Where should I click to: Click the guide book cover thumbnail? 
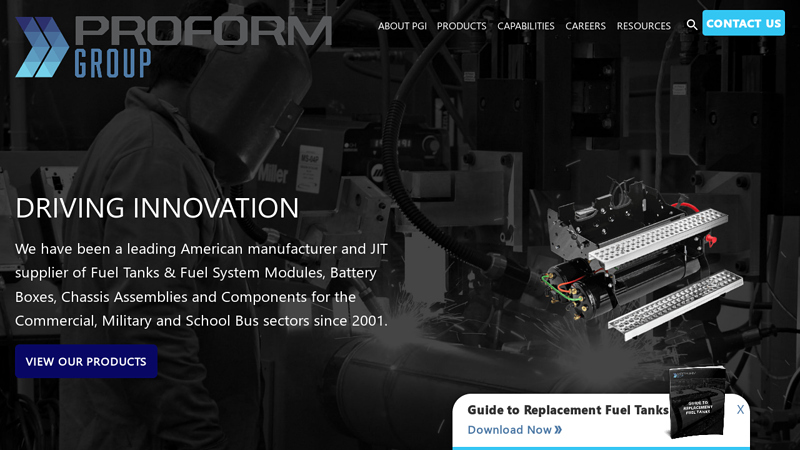697,402
